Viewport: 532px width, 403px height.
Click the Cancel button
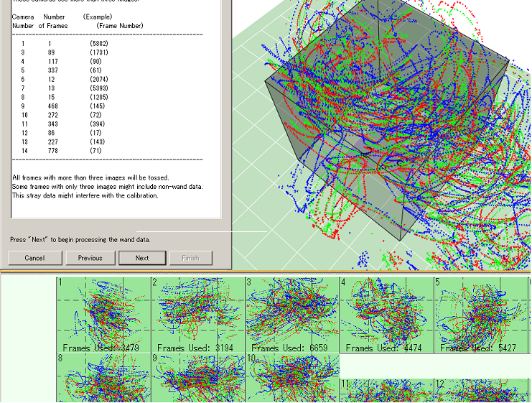pos(35,258)
